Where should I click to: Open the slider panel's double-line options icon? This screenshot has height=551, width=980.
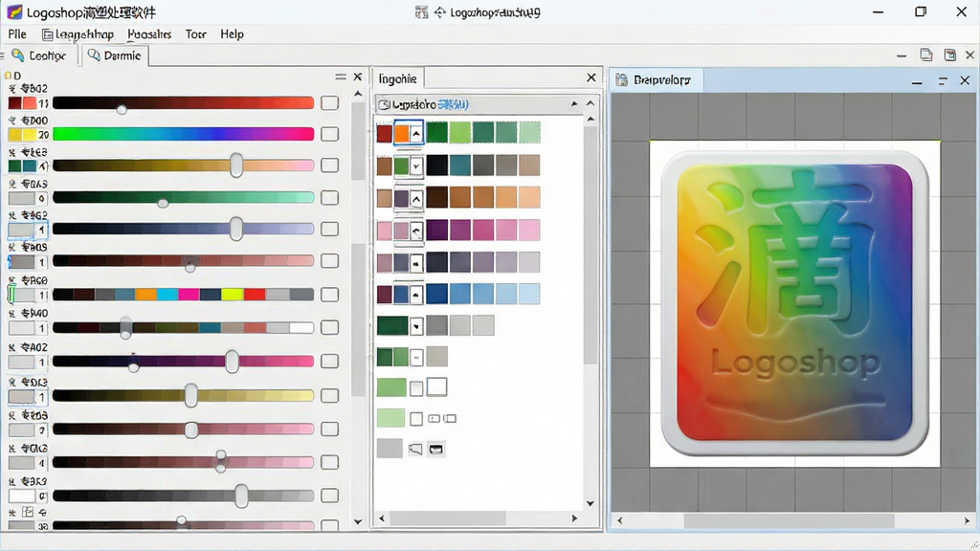click(x=341, y=77)
